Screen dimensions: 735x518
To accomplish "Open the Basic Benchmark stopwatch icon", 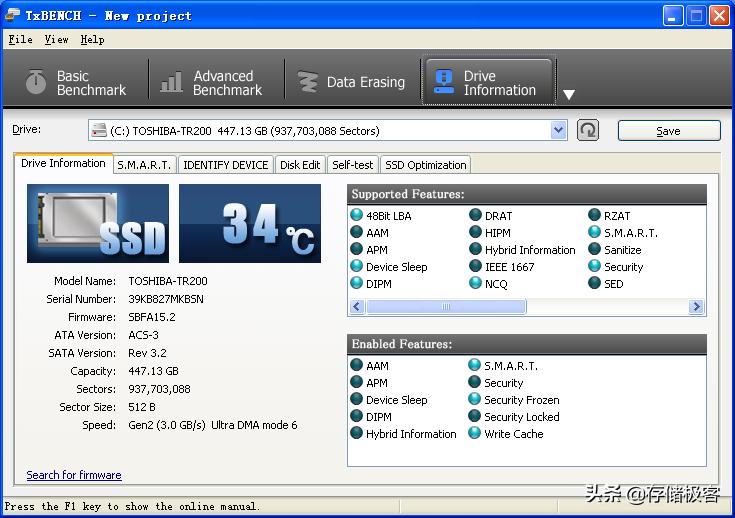I will tap(36, 82).
